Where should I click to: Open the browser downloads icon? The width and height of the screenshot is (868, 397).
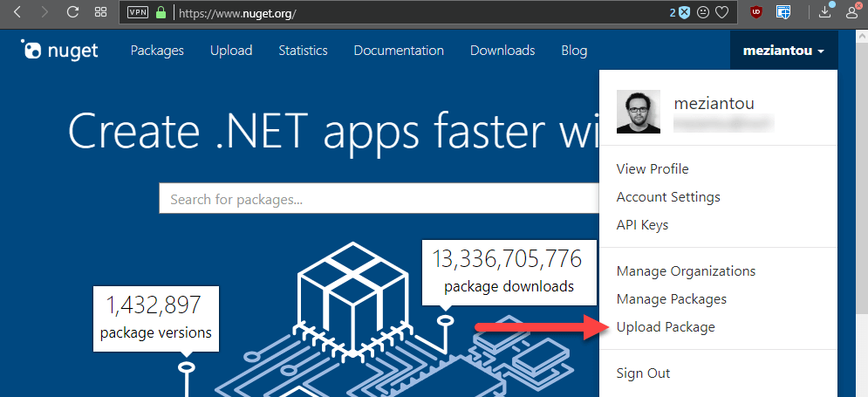[x=825, y=13]
